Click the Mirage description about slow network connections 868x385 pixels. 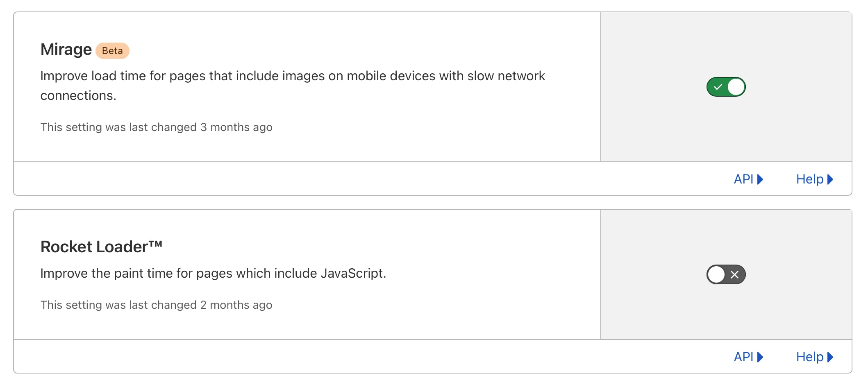[x=293, y=86]
